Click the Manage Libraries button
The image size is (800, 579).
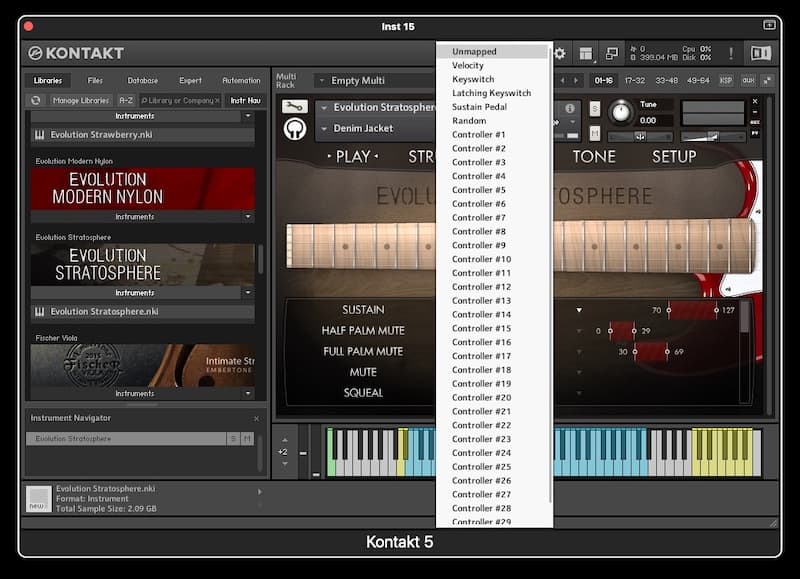(81, 100)
